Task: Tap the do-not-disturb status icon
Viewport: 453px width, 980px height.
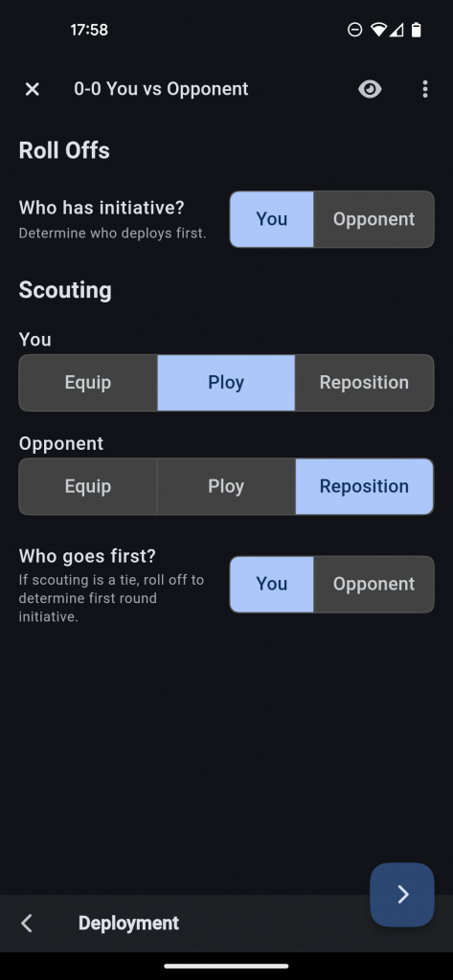Action: coord(354,30)
